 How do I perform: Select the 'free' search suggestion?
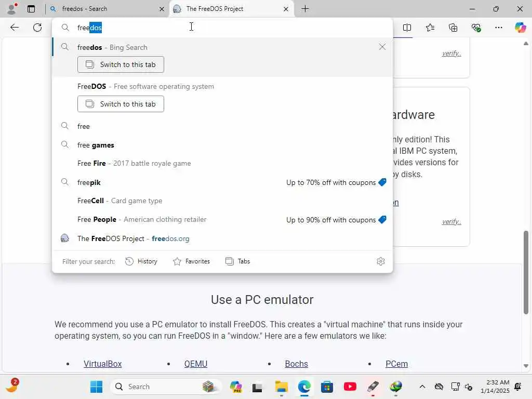pyautogui.click(x=222, y=126)
